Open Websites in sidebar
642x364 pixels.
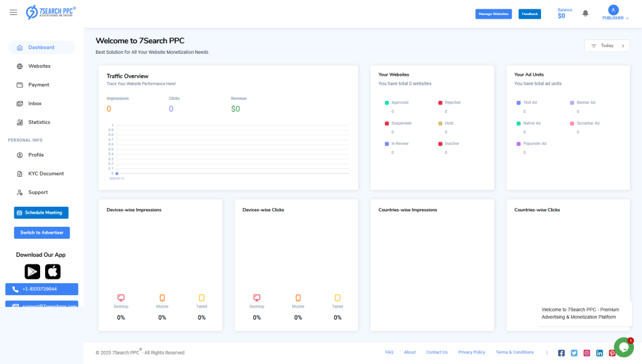(39, 66)
